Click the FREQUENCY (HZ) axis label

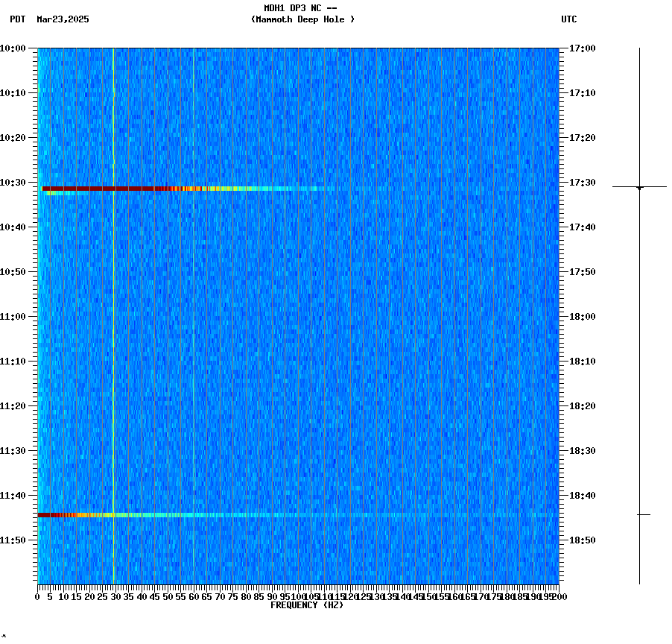pyautogui.click(x=308, y=605)
